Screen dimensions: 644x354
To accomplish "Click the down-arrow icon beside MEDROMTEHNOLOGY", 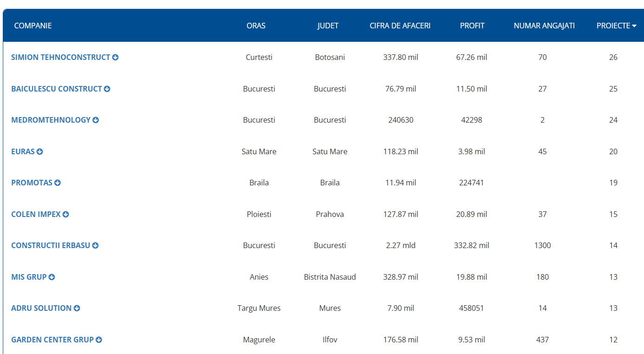I will click(96, 120).
